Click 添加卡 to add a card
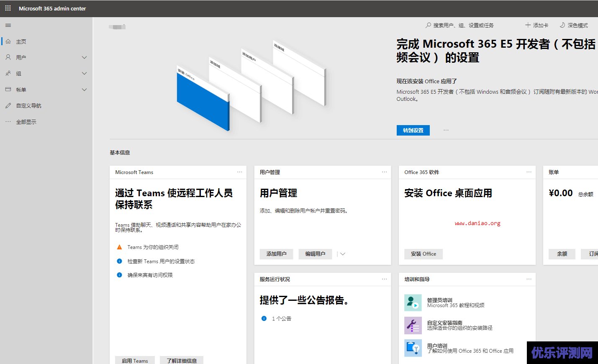 pyautogui.click(x=537, y=25)
